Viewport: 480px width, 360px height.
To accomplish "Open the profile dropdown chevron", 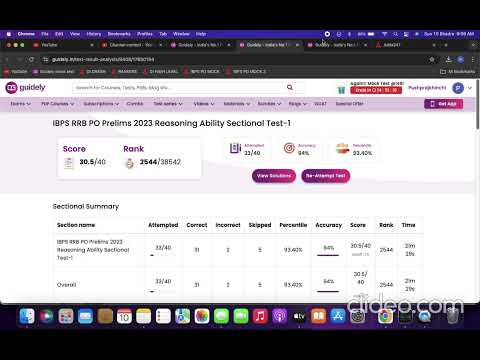I will coord(470,88).
